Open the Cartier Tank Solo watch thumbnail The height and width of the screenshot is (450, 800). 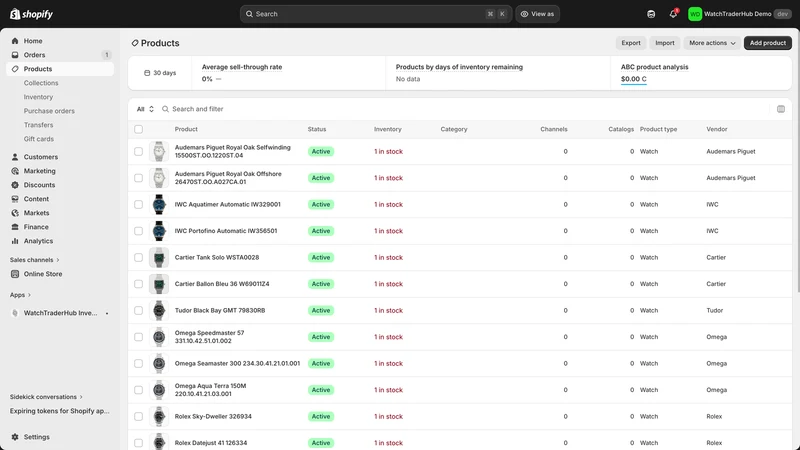pyautogui.click(x=159, y=258)
